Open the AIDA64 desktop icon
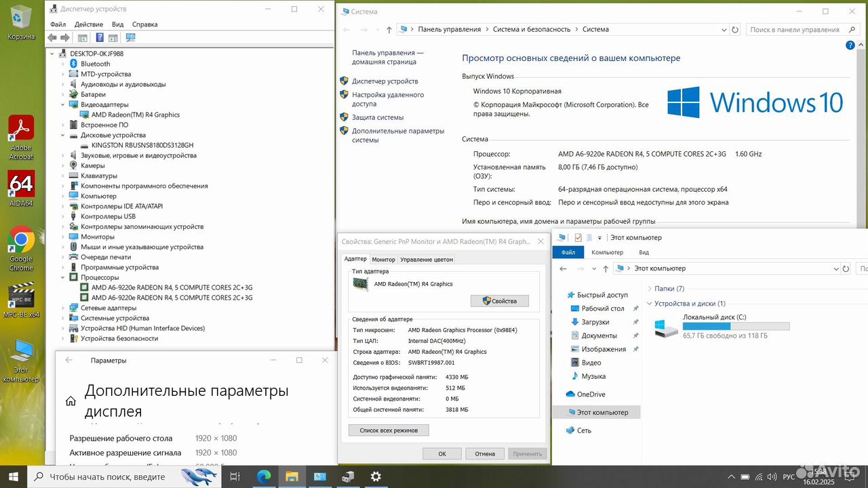Viewport: 868px width, 488px height. (21, 188)
